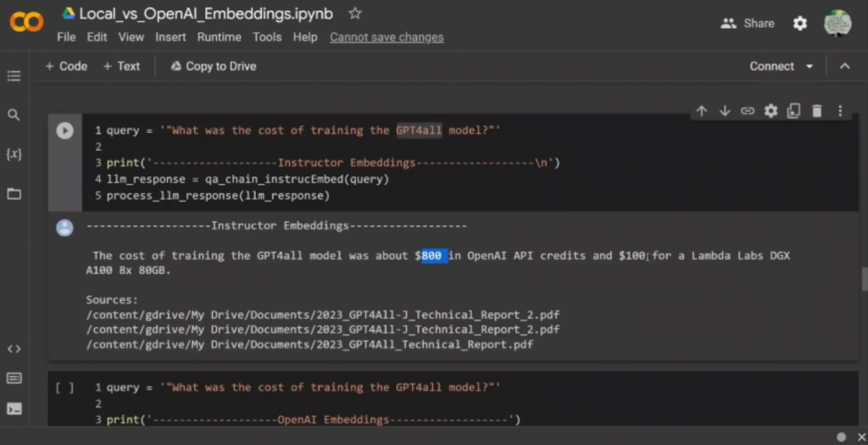Click Copy to Drive button
868x445 pixels.
213,66
